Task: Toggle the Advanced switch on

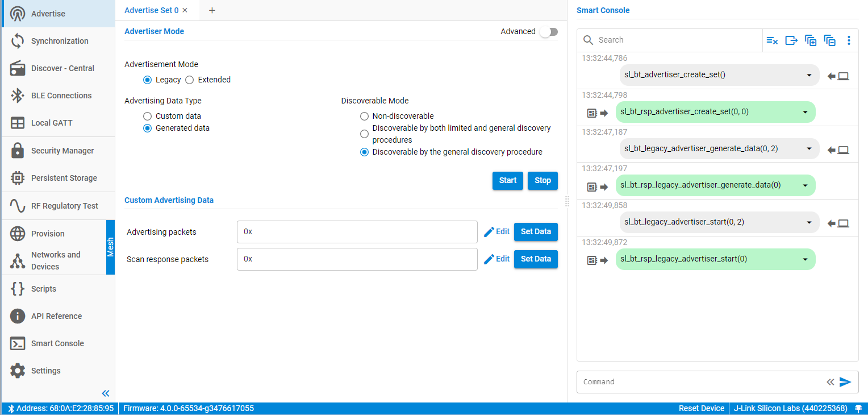Action: [x=548, y=32]
